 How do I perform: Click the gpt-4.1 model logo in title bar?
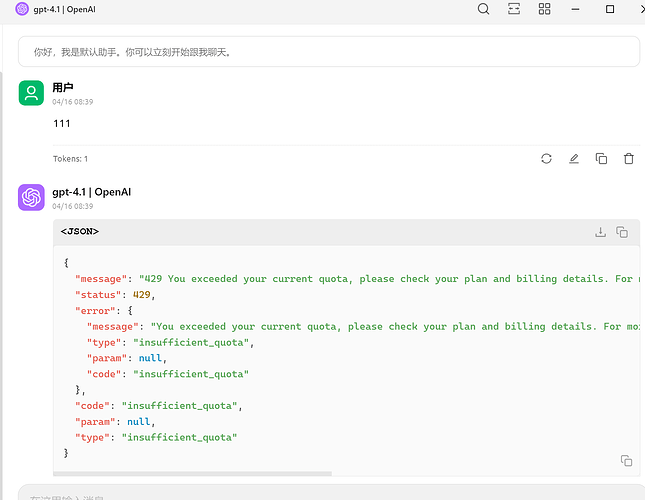click(22, 9)
